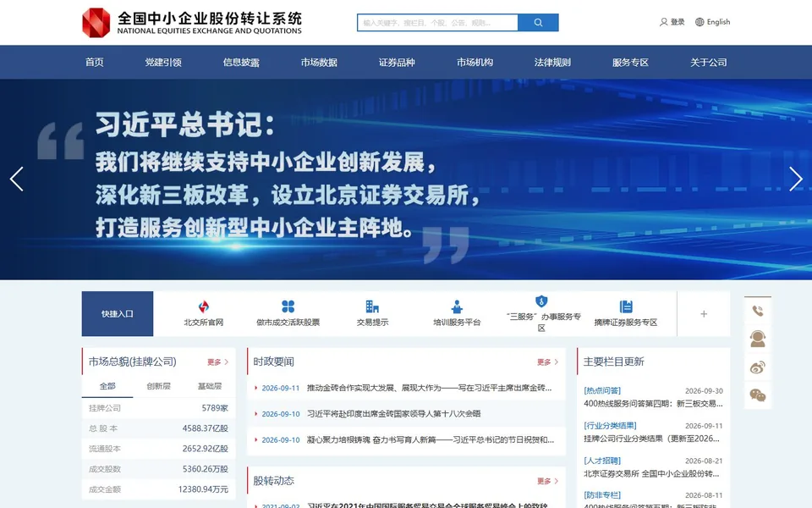Click 更多 in 市场总貌 panel
The width and height of the screenshot is (812, 508).
tap(217, 362)
